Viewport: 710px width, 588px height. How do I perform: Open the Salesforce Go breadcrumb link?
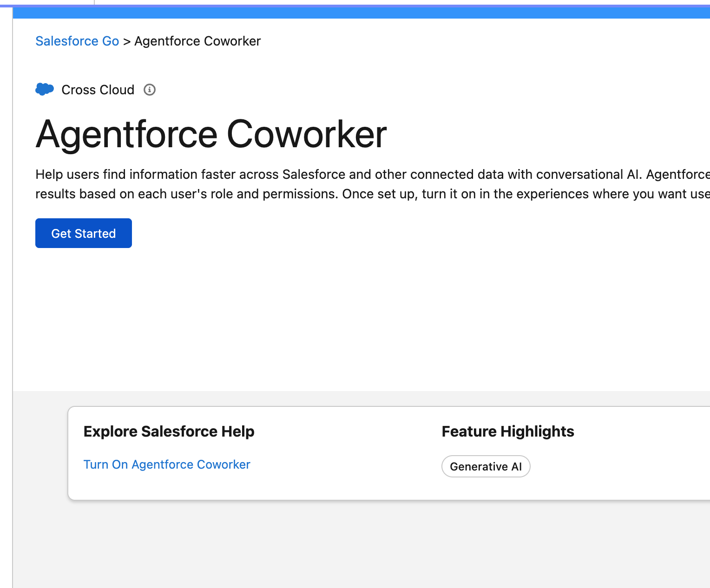[77, 41]
